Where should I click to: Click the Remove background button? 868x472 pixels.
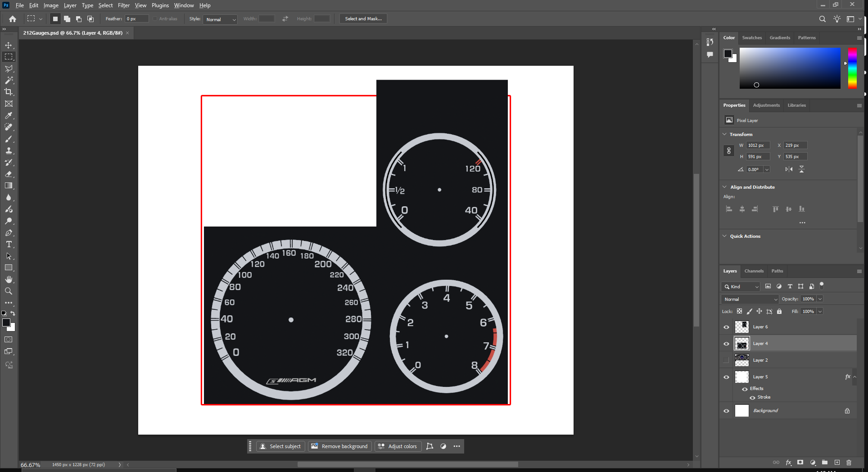pyautogui.click(x=340, y=446)
